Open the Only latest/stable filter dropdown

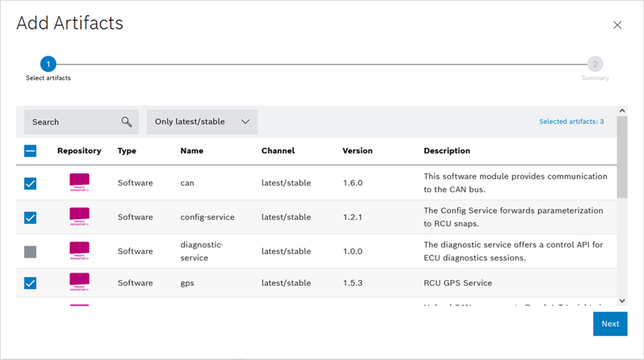point(202,122)
